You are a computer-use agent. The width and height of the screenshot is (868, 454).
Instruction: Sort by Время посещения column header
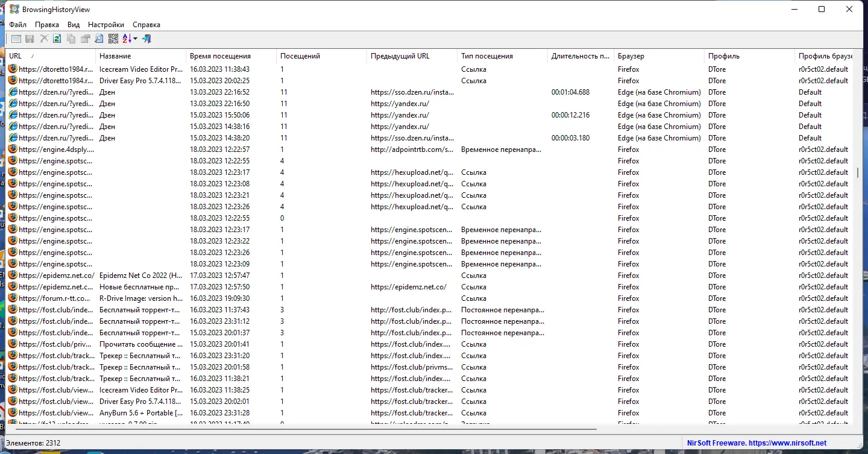pyautogui.click(x=231, y=56)
